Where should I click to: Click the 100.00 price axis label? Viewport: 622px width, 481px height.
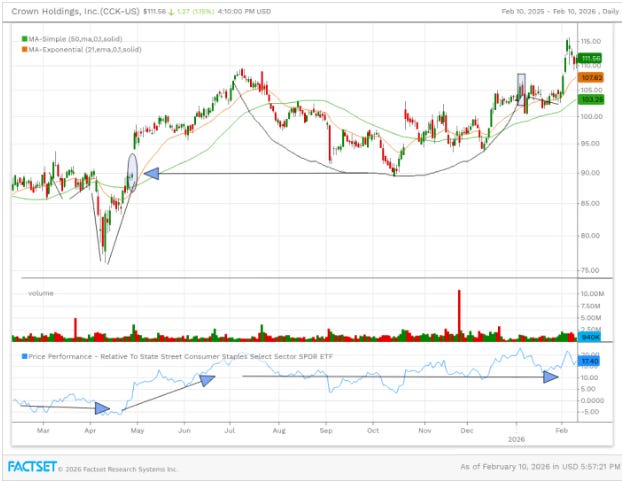coord(591,117)
